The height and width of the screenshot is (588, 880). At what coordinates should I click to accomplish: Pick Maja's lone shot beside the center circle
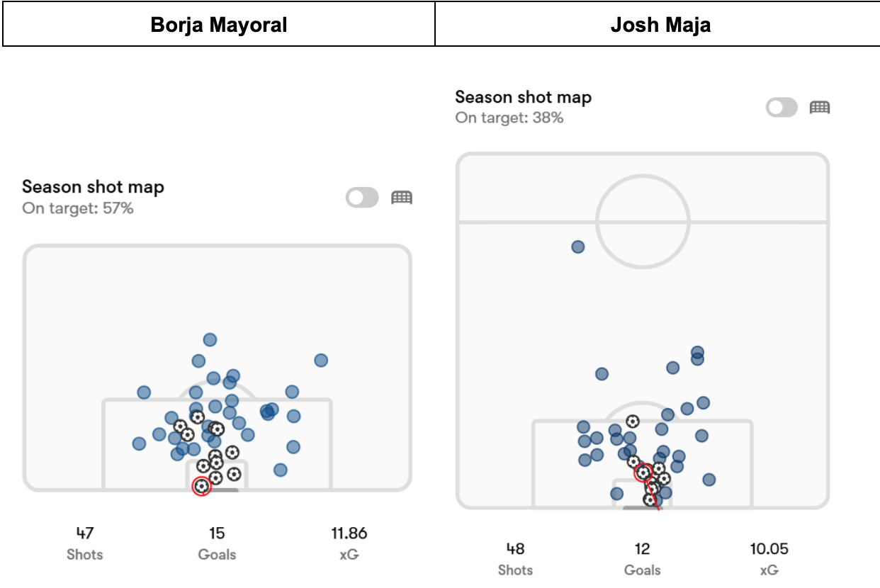[577, 247]
